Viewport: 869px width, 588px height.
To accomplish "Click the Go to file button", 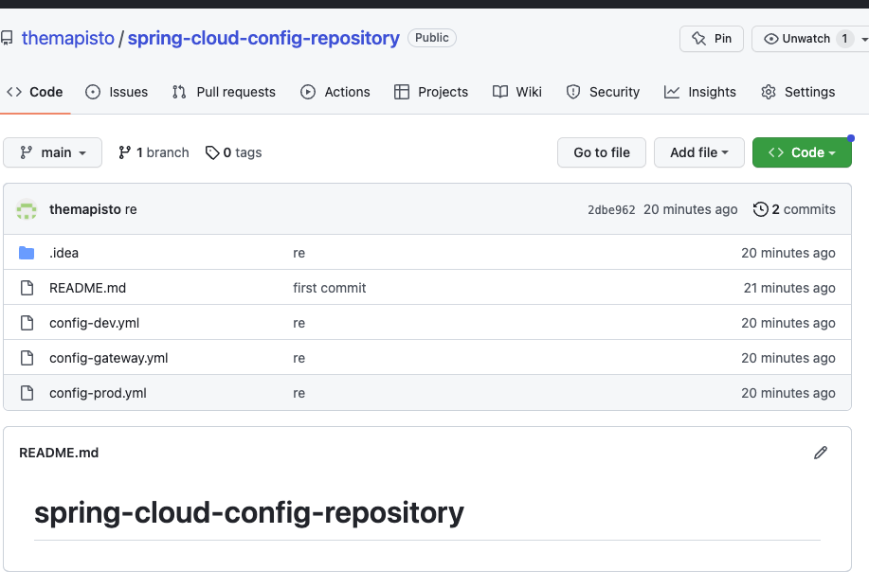I will point(602,152).
